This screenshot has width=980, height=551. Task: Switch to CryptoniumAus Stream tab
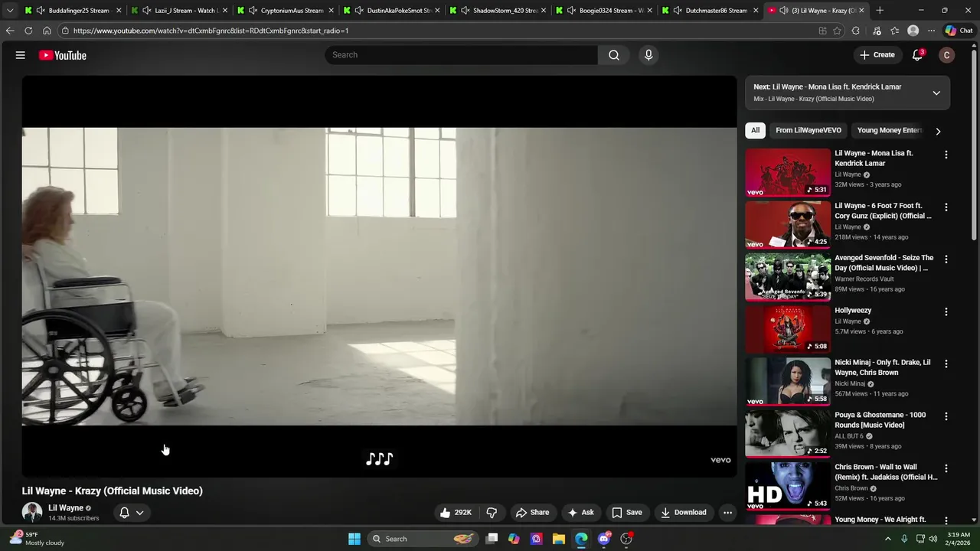click(x=286, y=11)
